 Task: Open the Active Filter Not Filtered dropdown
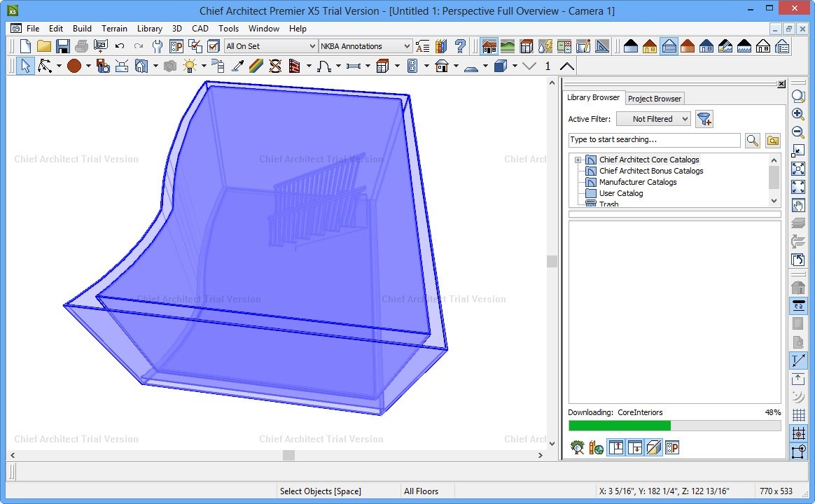[x=653, y=119]
